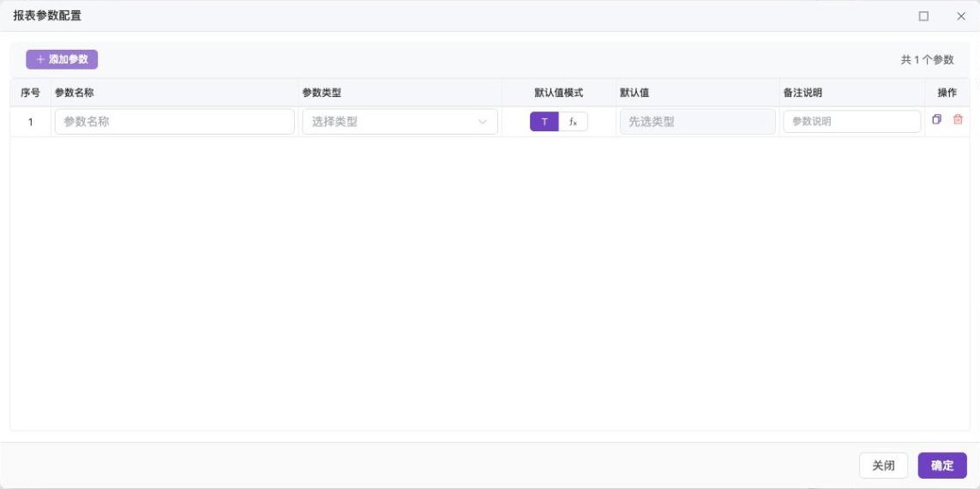Click the 序号 column header
Screen dimensions: 980x489
pyautogui.click(x=30, y=94)
